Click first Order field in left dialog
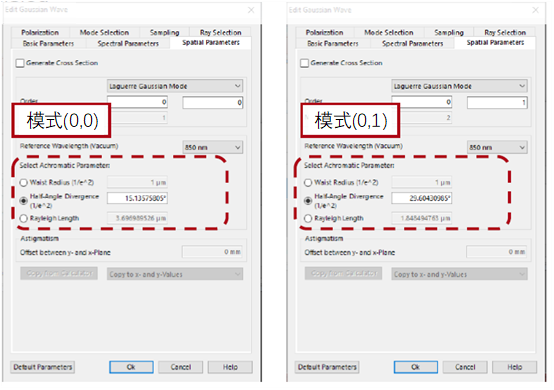Image resolution: width=554 pixels, height=390 pixels. [x=137, y=102]
